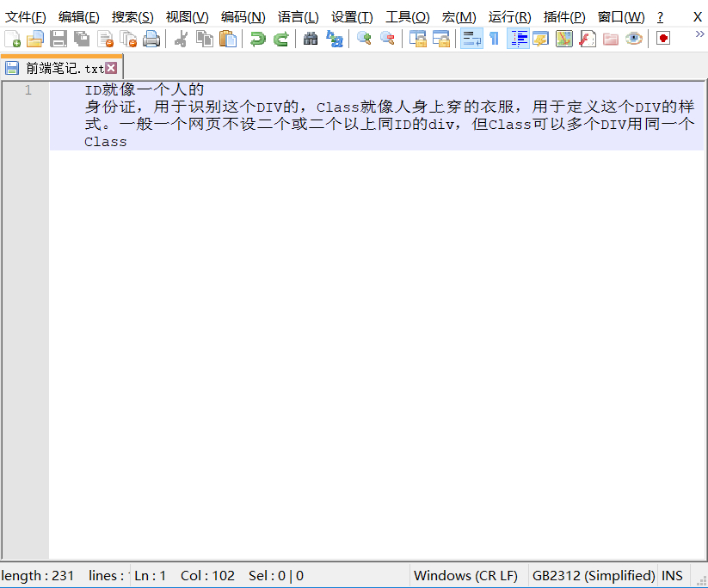Open the 插件(P) menu
Image resolution: width=708 pixels, height=588 pixels.
(564, 17)
